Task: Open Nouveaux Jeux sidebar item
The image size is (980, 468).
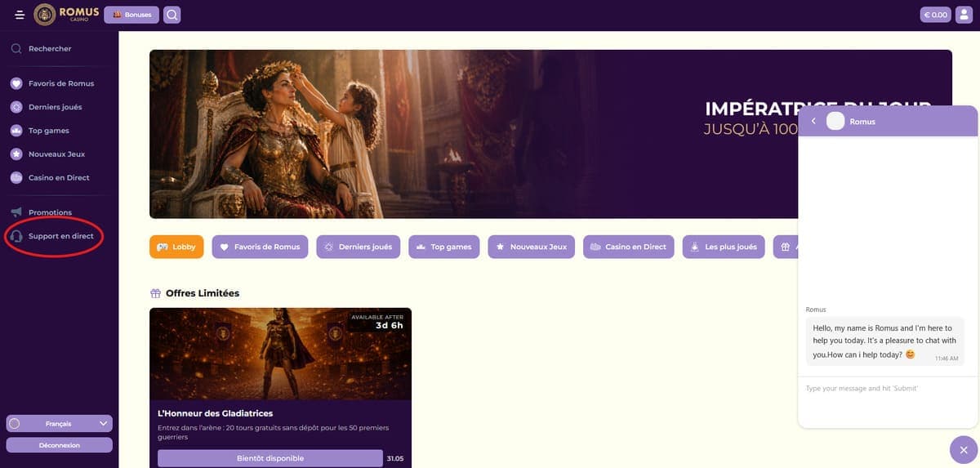Action: click(47, 154)
